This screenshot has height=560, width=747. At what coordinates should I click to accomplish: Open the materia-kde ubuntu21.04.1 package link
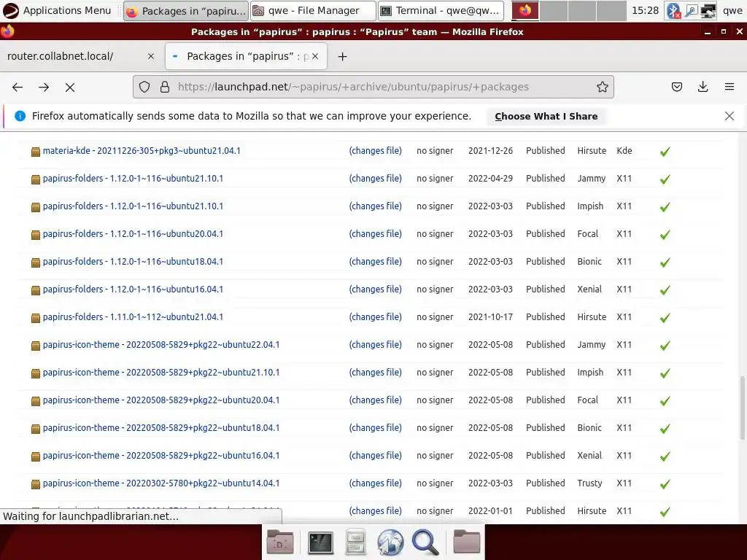tap(142, 151)
